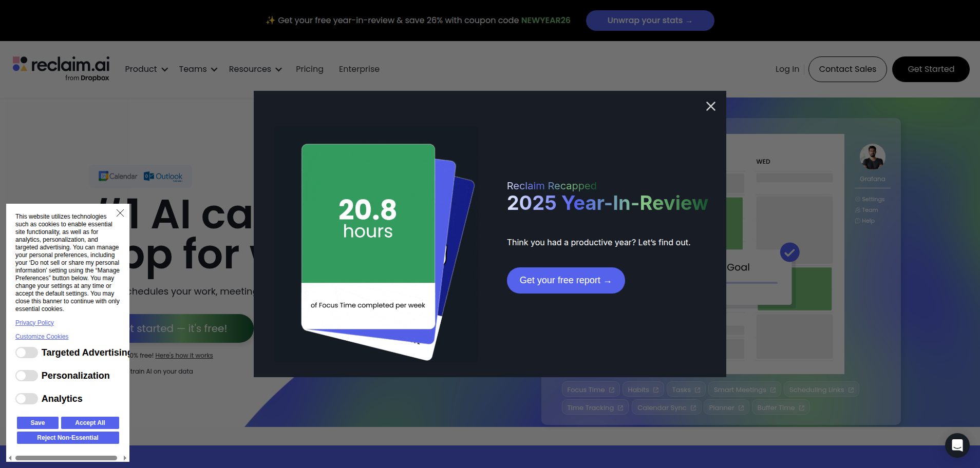The width and height of the screenshot is (980, 468).
Task: Expand the Product dropdown menu
Action: click(146, 69)
